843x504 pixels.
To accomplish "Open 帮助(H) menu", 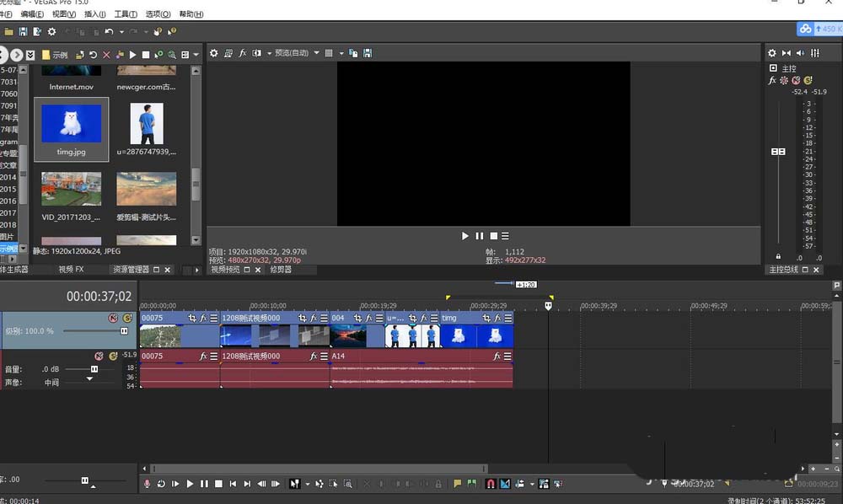I will (191, 14).
